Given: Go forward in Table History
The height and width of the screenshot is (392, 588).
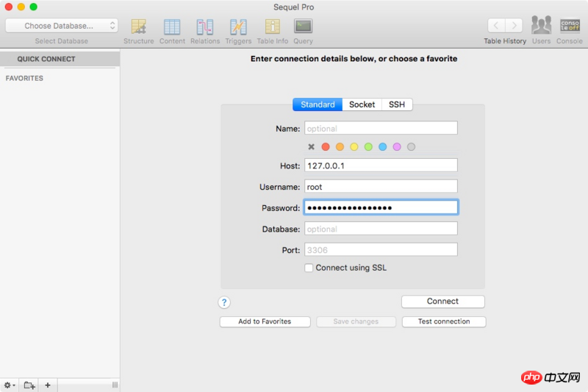Looking at the screenshot, I should point(514,26).
